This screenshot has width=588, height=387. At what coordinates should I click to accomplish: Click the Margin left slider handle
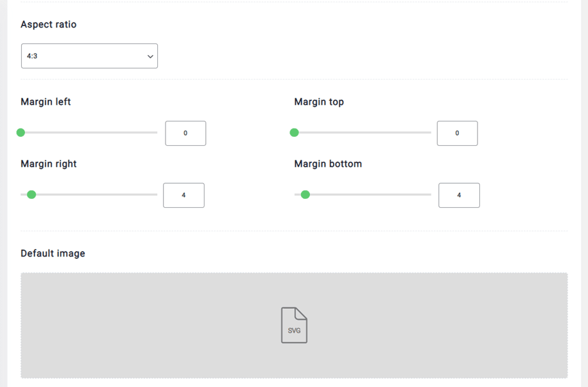click(x=20, y=132)
